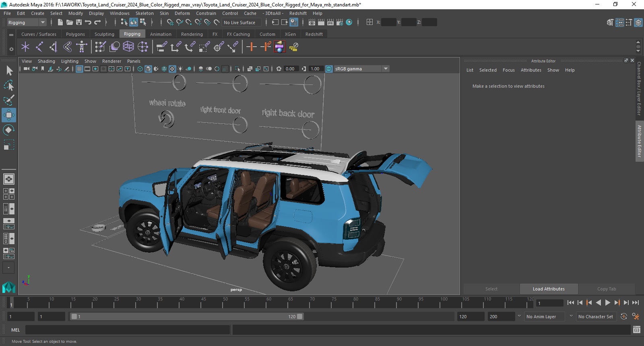Image resolution: width=644 pixels, height=346 pixels.
Task: Toggle Snap to Points magnet icon
Action: click(189, 23)
